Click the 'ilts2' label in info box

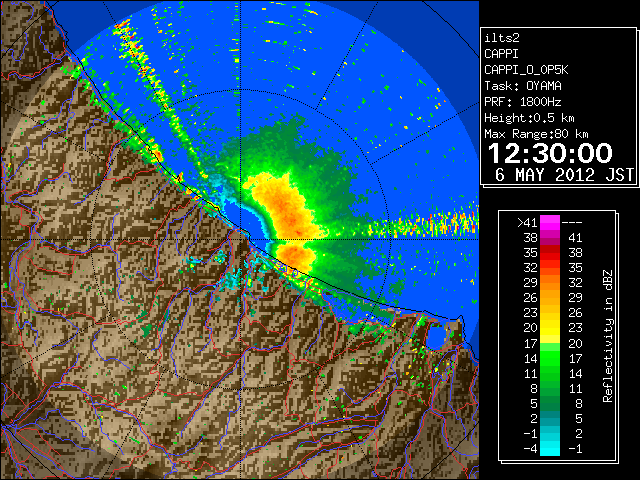click(x=502, y=38)
